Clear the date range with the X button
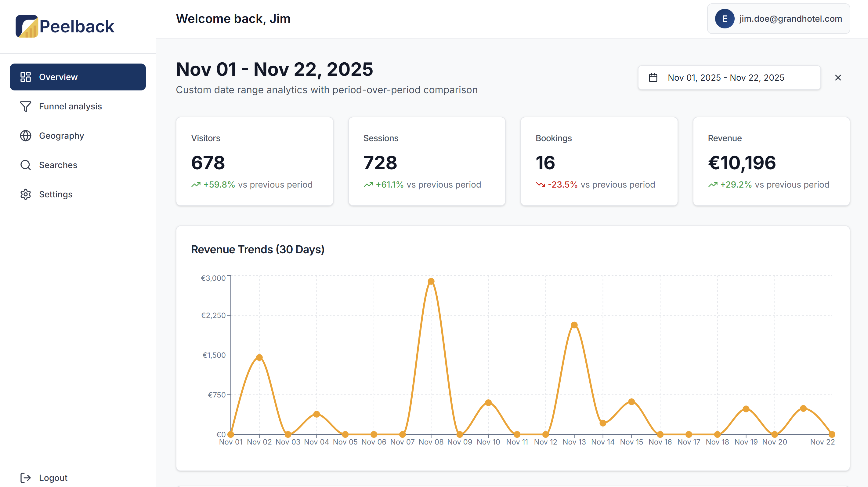 [x=838, y=78]
